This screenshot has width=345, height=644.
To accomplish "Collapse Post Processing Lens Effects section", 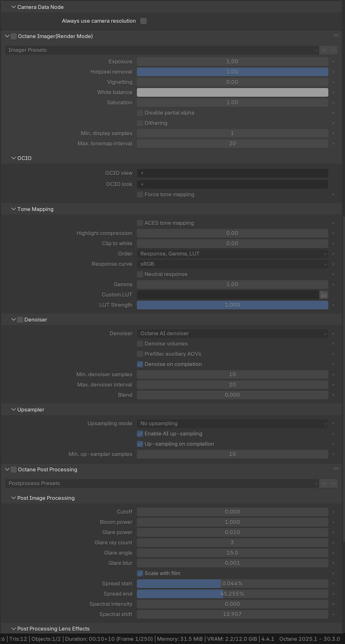I will pos(13,629).
